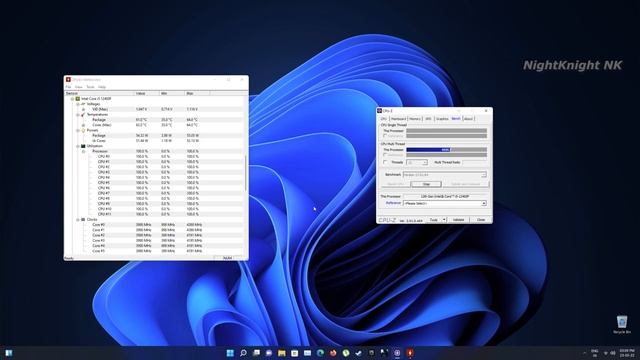Image resolution: width=640 pixels, height=360 pixels.
Task: Open the Recycle Bin on desktop
Action: pos(622,324)
